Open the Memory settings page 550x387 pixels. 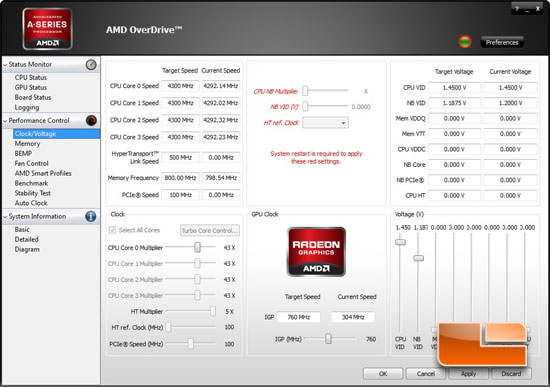click(x=27, y=144)
